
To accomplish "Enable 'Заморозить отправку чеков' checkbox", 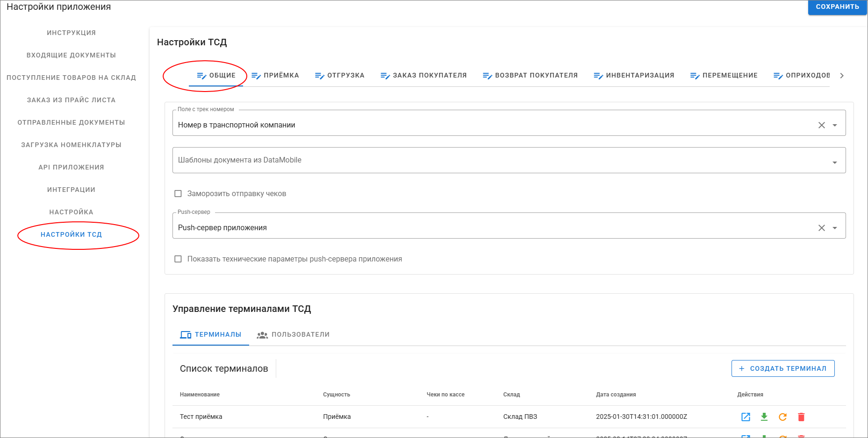I will pos(178,194).
